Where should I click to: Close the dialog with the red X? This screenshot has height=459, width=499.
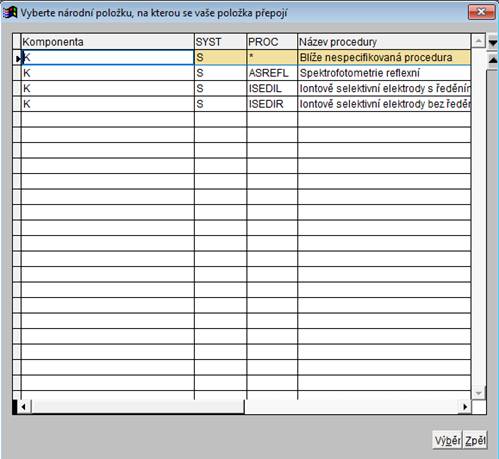(x=481, y=12)
